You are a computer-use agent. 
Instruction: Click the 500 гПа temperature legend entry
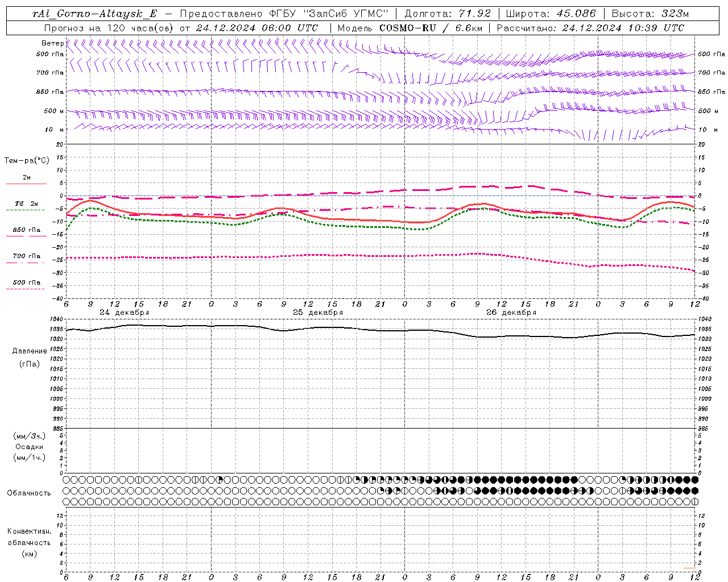27,282
